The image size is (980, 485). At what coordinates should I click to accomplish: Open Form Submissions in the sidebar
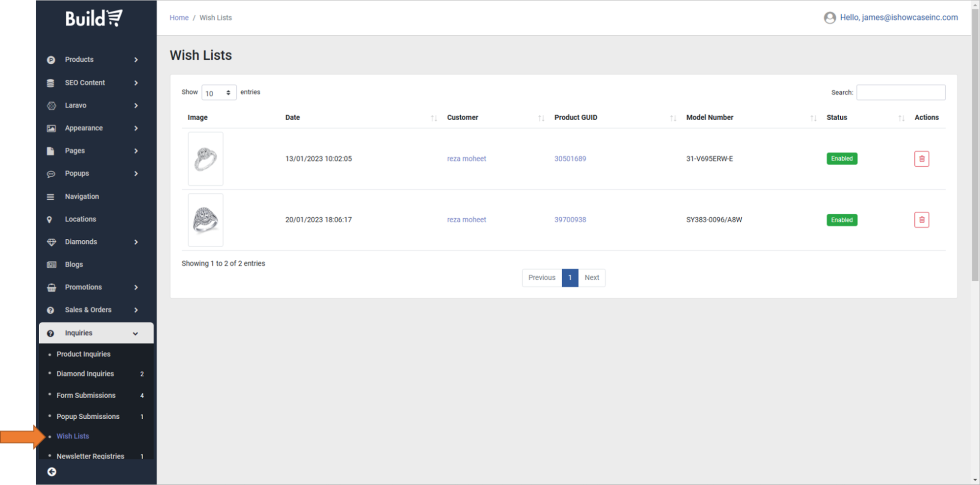[x=86, y=395]
